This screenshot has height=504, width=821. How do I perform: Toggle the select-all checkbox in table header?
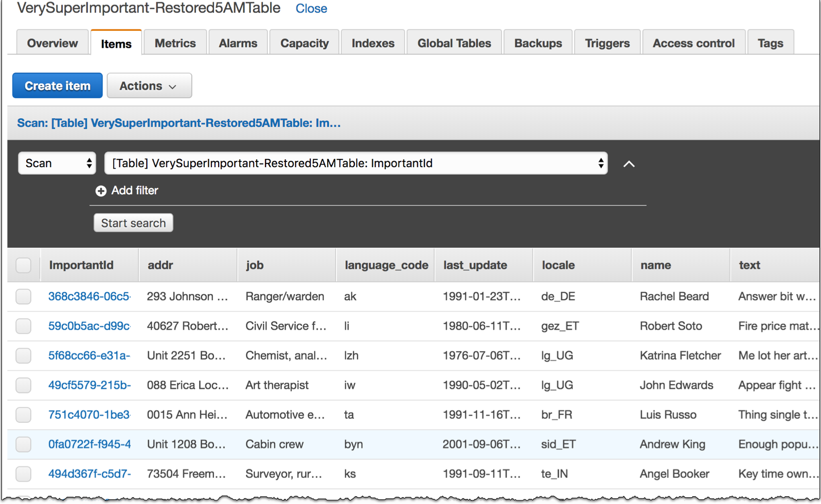pyautogui.click(x=23, y=265)
